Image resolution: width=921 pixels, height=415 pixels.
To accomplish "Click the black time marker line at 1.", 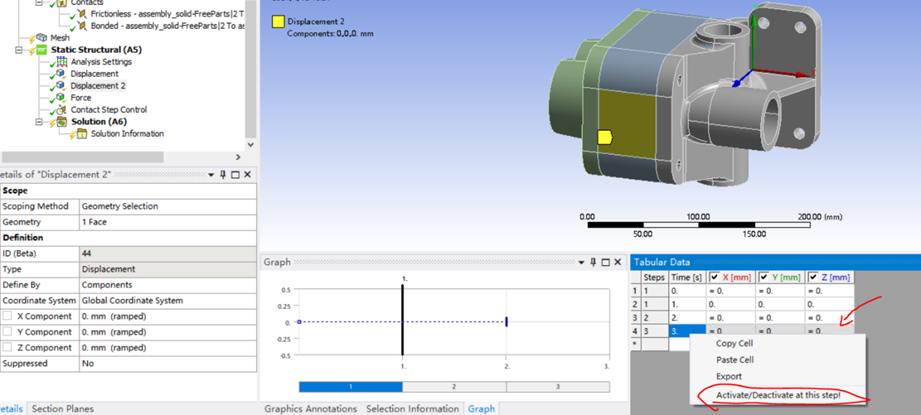I will (x=402, y=319).
